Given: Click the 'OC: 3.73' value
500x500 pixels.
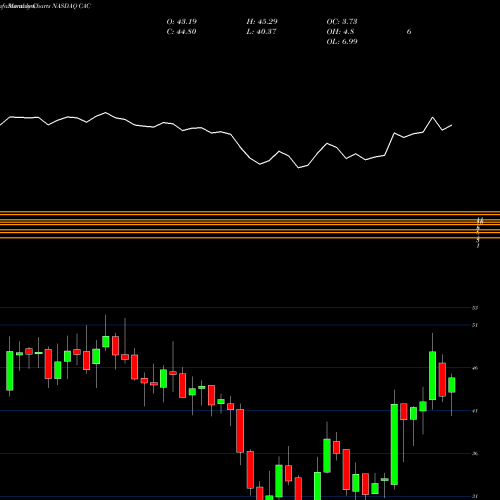Looking at the screenshot, I should pos(342,22).
